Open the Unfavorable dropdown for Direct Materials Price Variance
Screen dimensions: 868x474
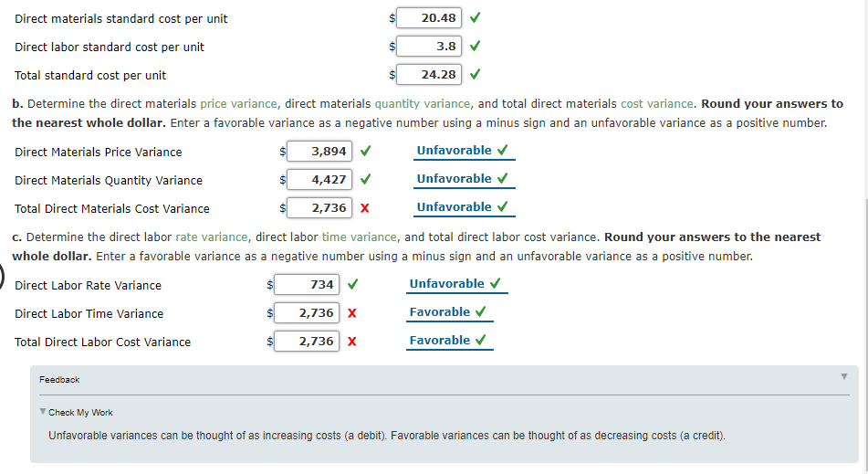click(x=464, y=151)
